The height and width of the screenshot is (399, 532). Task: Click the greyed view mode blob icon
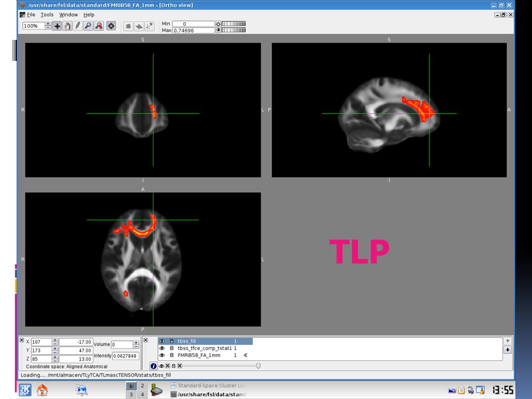(128, 26)
